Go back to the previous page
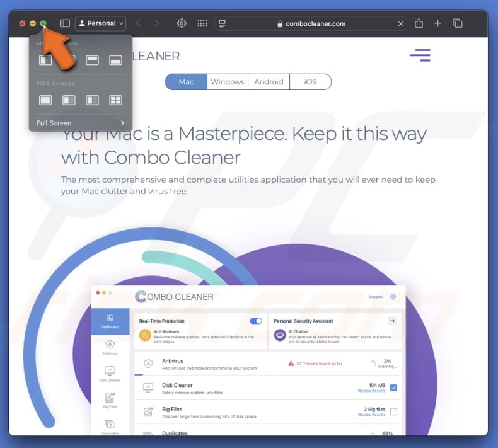The image size is (498, 448). [x=139, y=23]
